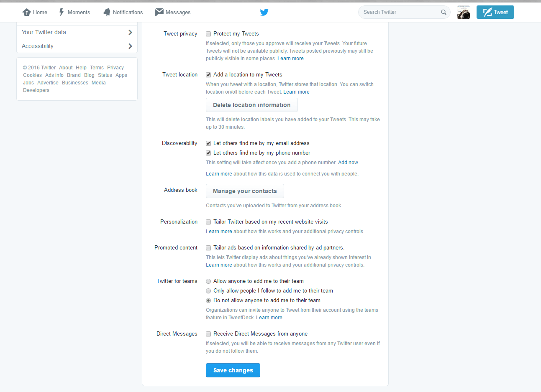
Task: Click the Twitter bird logo
Action: tap(264, 12)
